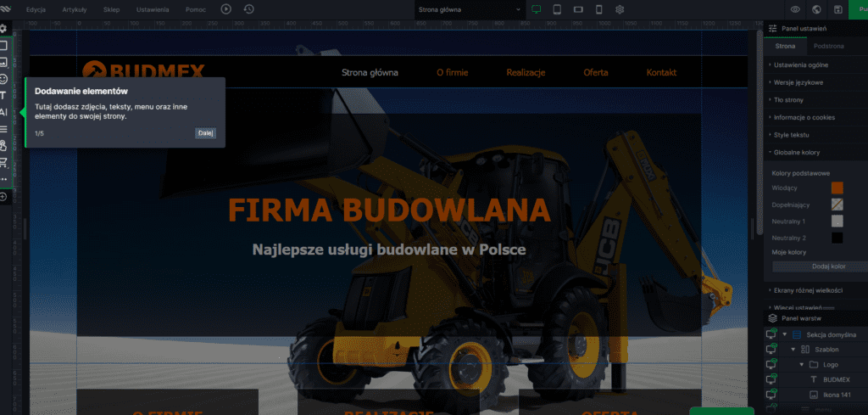Click Kontakt link in site menu

click(661, 73)
